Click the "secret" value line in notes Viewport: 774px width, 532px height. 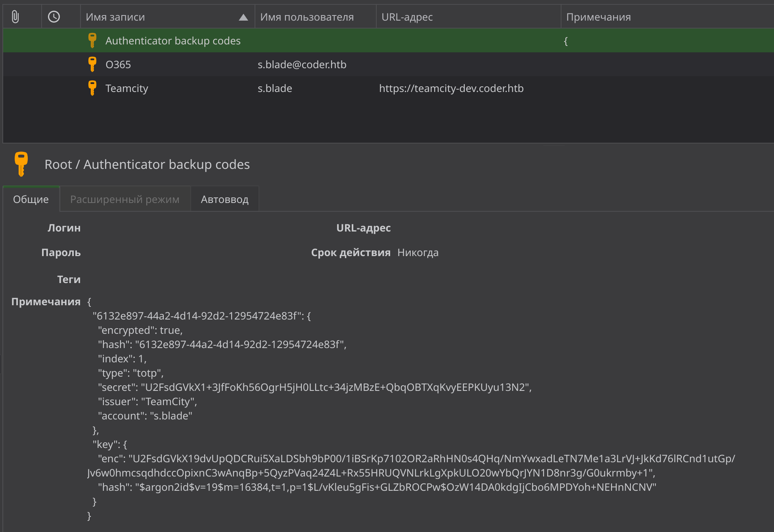pyautogui.click(x=315, y=387)
